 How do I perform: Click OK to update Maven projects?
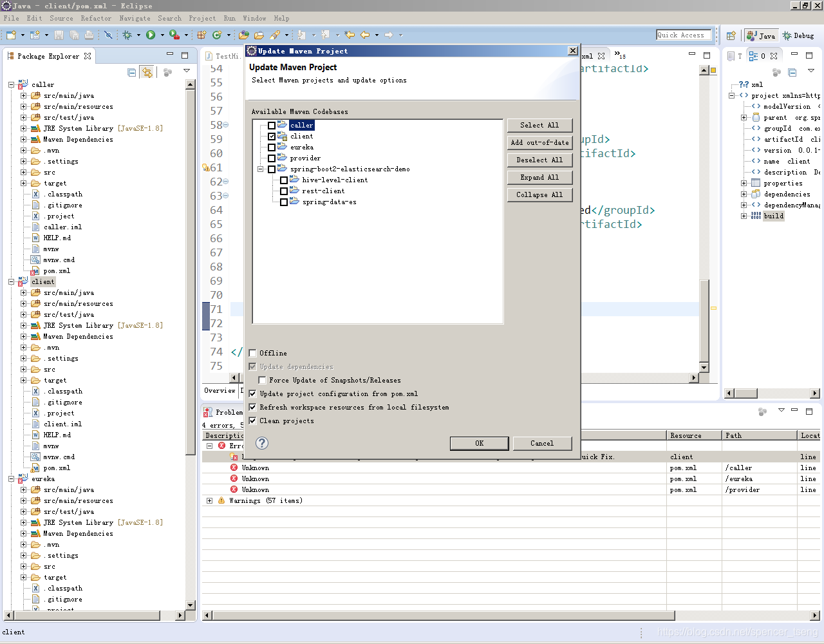tap(478, 443)
